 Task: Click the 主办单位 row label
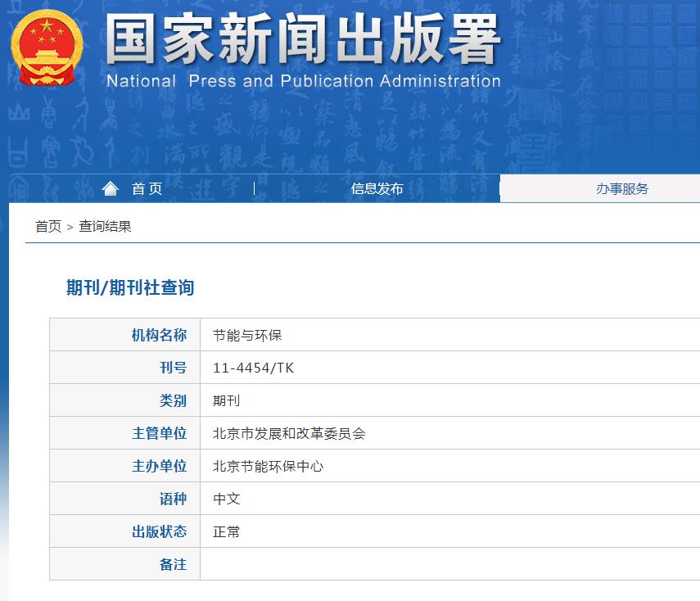[x=162, y=465]
